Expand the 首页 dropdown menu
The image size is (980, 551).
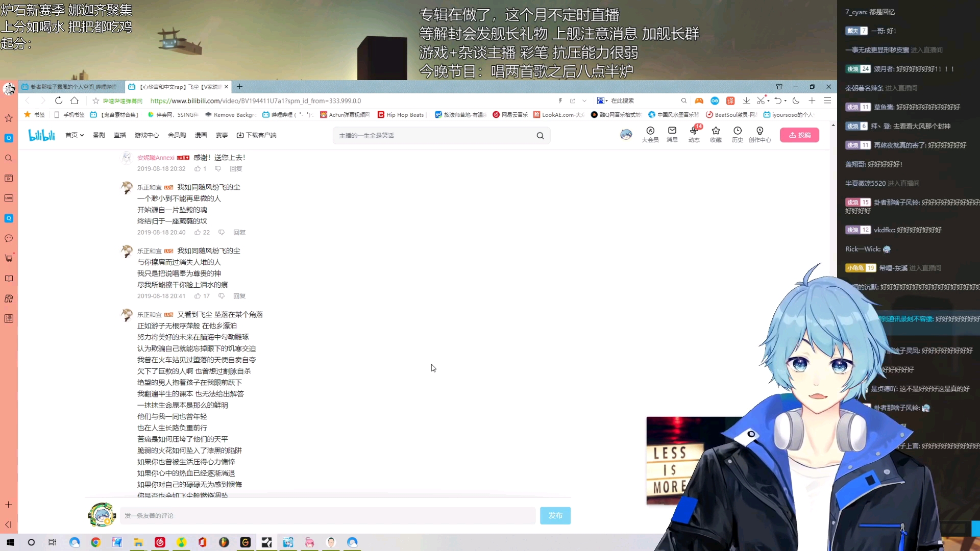click(x=75, y=135)
